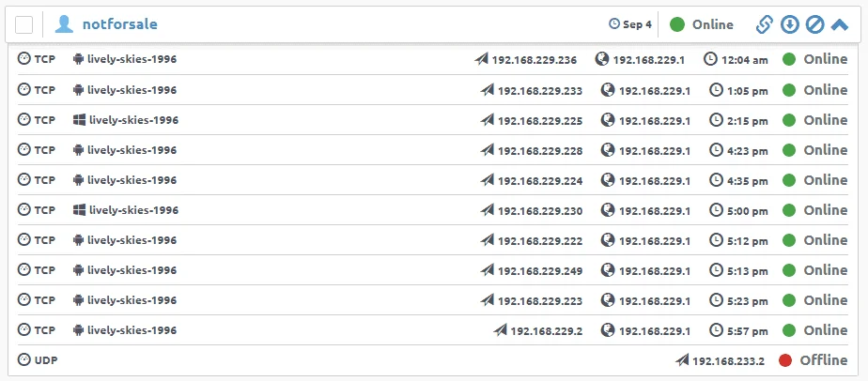Click the TCP gauge icon in the 12:04 am row

pyautogui.click(x=23, y=59)
